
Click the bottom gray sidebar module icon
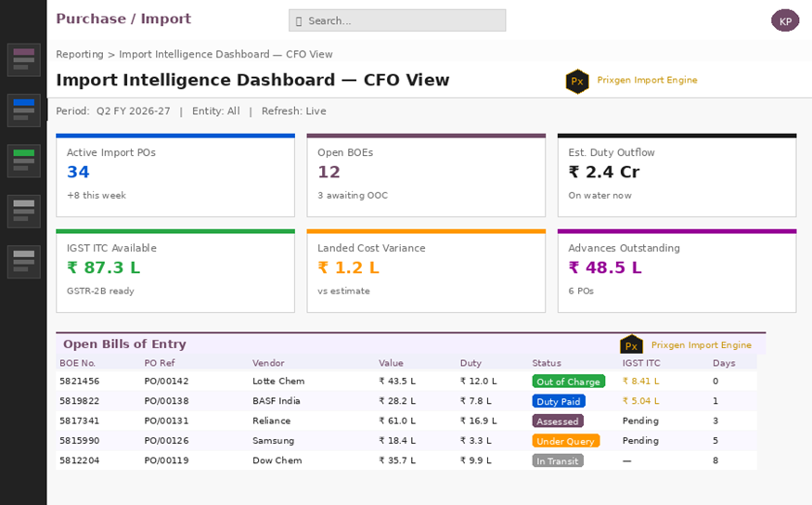(x=24, y=262)
